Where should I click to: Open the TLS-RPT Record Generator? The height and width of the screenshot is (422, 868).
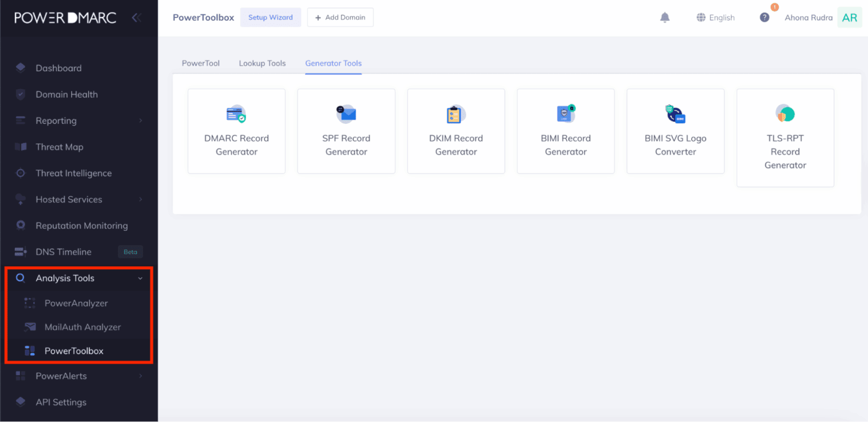(785, 137)
